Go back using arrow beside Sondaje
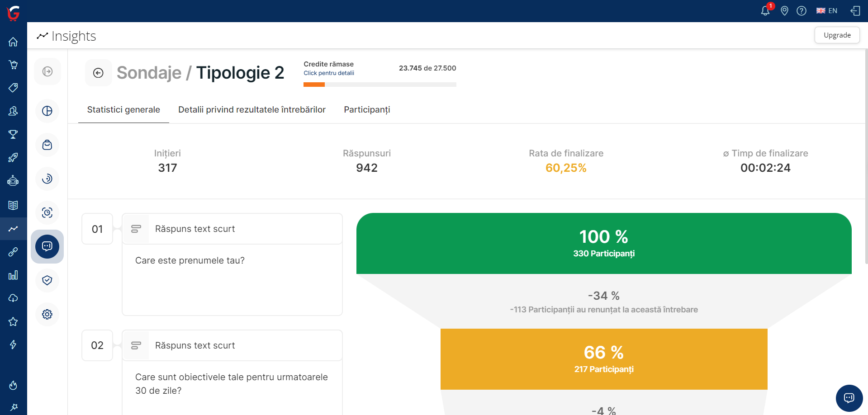The image size is (868, 415). (x=98, y=73)
